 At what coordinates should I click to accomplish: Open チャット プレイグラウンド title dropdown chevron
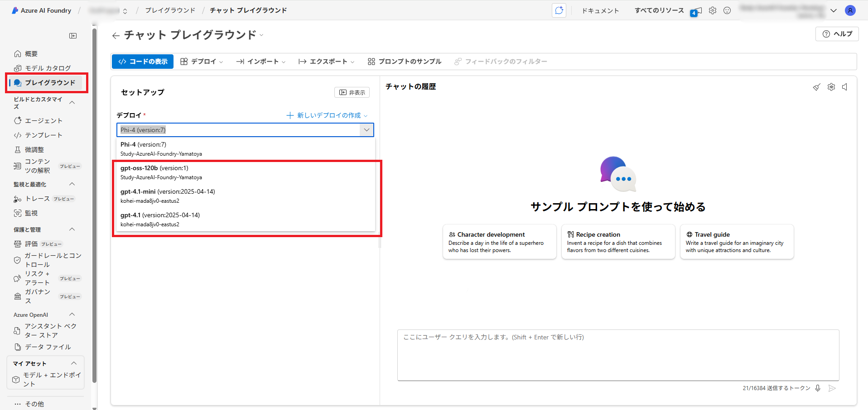261,35
